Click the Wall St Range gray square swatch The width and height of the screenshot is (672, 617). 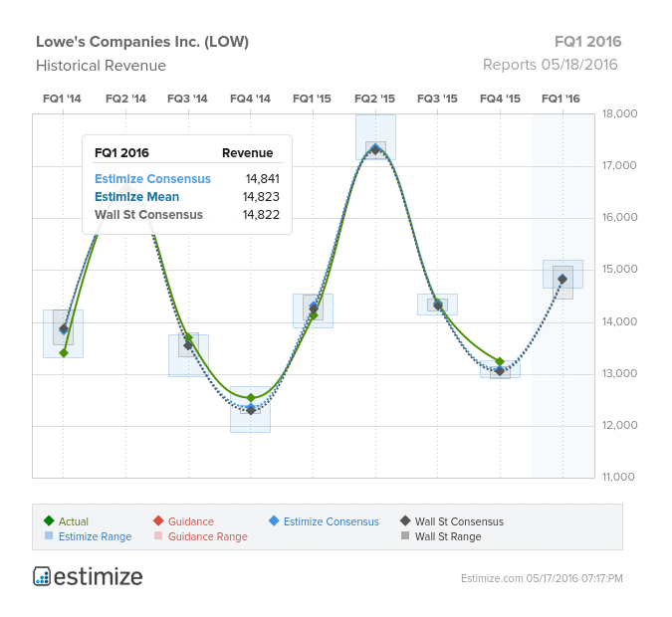[x=405, y=535]
